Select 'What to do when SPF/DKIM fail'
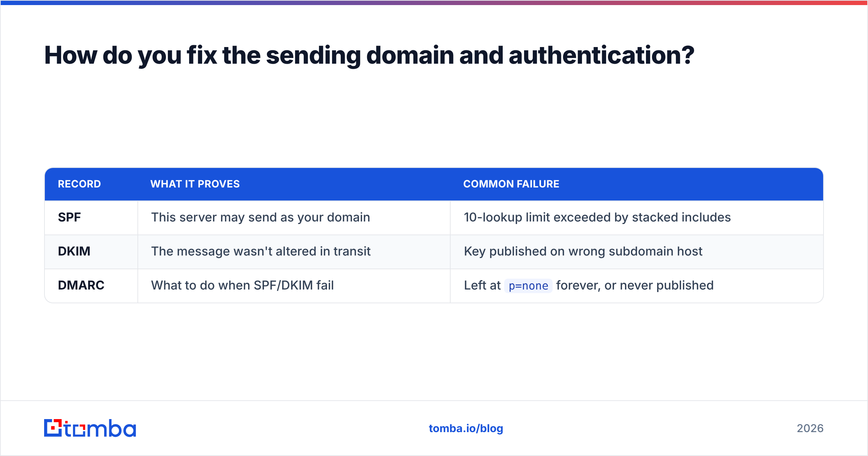 click(242, 285)
